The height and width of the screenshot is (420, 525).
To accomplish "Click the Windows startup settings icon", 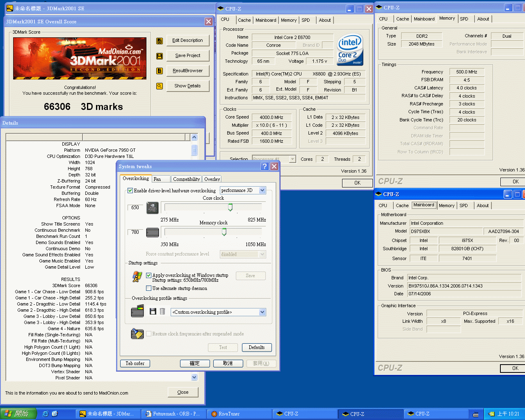I will pyautogui.click(x=137, y=277).
